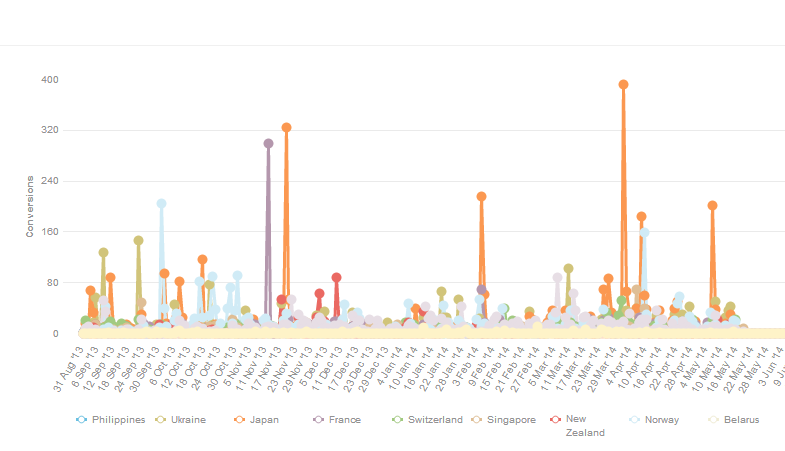Viewport: 785px width, 451px height.
Task: Click the purple France peak at 300
Action: coord(268,143)
